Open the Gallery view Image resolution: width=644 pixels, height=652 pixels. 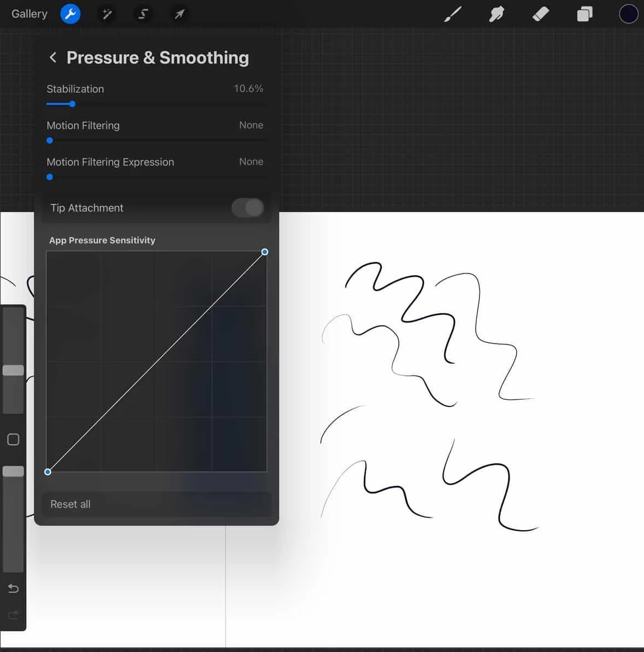(x=28, y=14)
